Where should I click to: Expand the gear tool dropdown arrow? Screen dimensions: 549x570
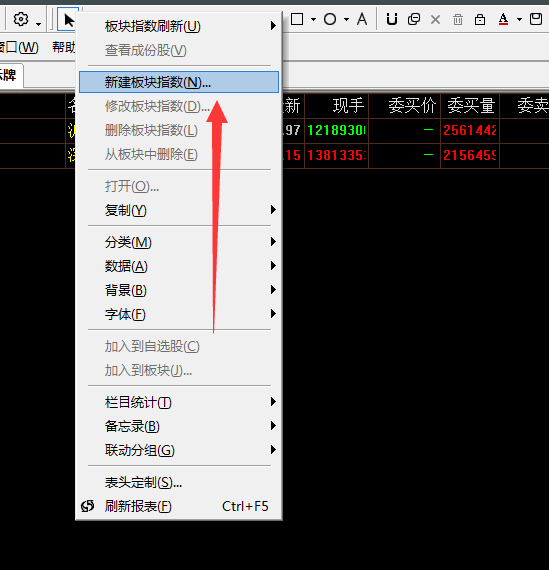click(39, 24)
